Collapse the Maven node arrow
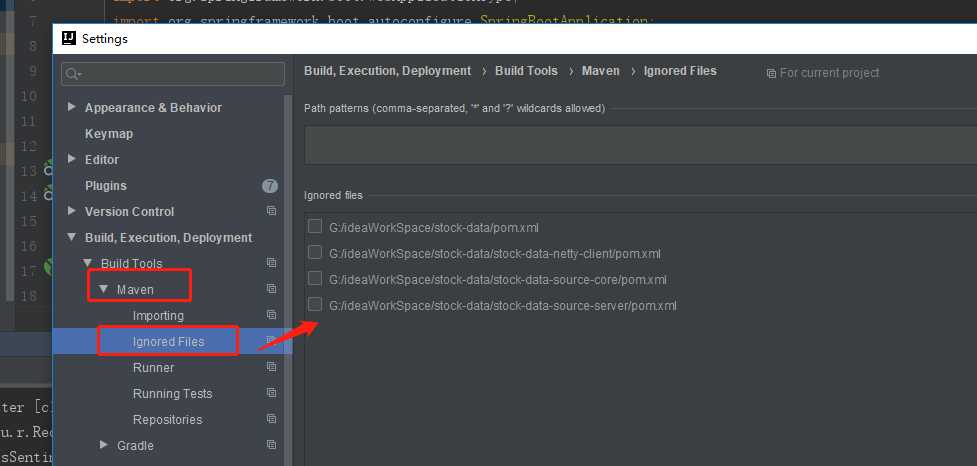This screenshot has height=466, width=977. 103,290
